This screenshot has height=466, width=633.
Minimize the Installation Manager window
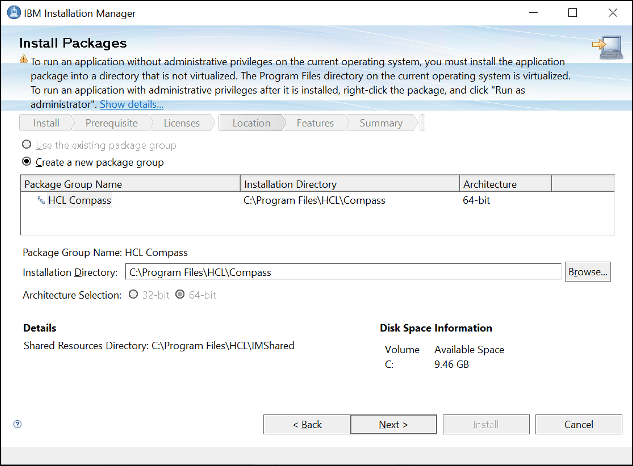tap(534, 13)
